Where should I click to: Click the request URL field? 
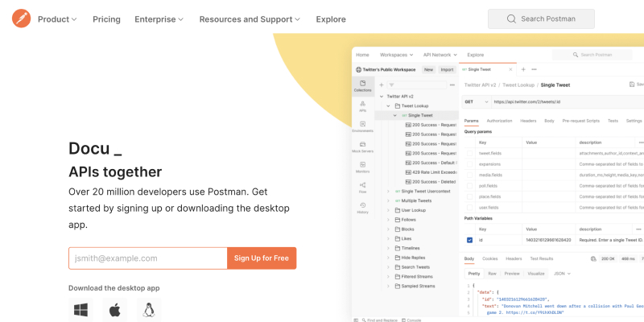pos(568,101)
